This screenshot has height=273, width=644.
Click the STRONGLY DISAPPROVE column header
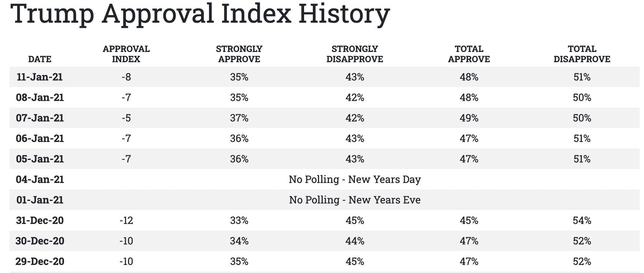(355, 54)
